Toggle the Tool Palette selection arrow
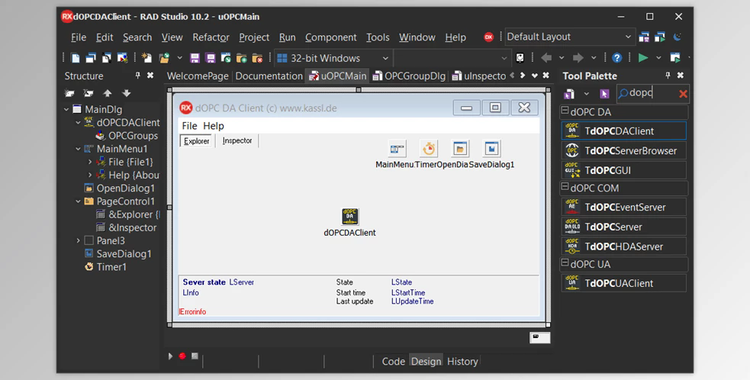The width and height of the screenshot is (750, 380). pos(605,94)
